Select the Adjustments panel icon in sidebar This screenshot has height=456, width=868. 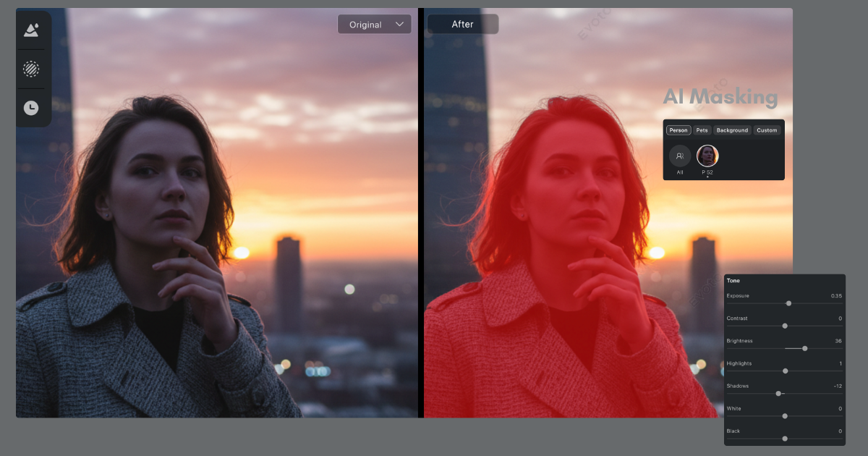pos(32,30)
